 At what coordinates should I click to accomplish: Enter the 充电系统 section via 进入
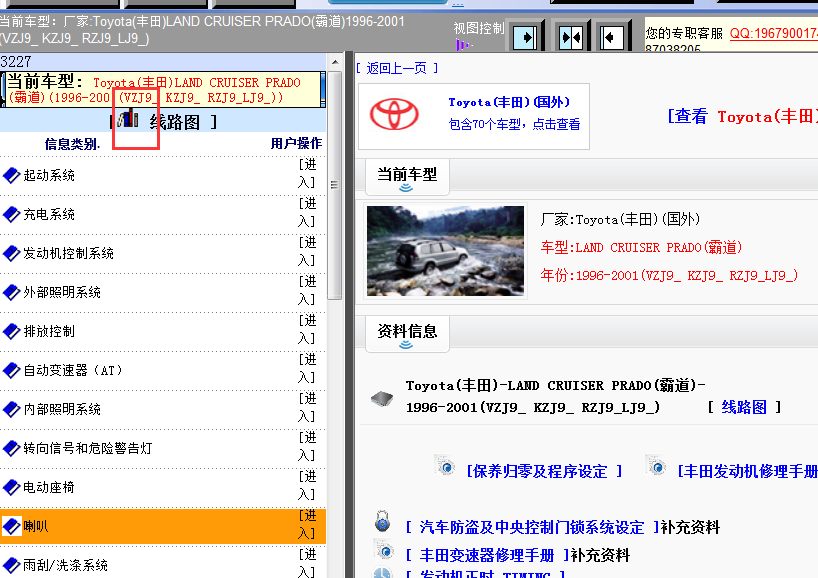pos(307,213)
